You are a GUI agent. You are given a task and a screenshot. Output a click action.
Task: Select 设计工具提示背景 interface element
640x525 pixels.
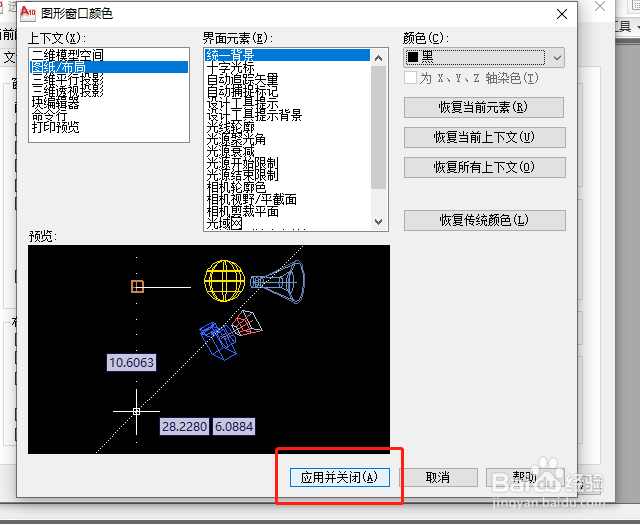287,115
